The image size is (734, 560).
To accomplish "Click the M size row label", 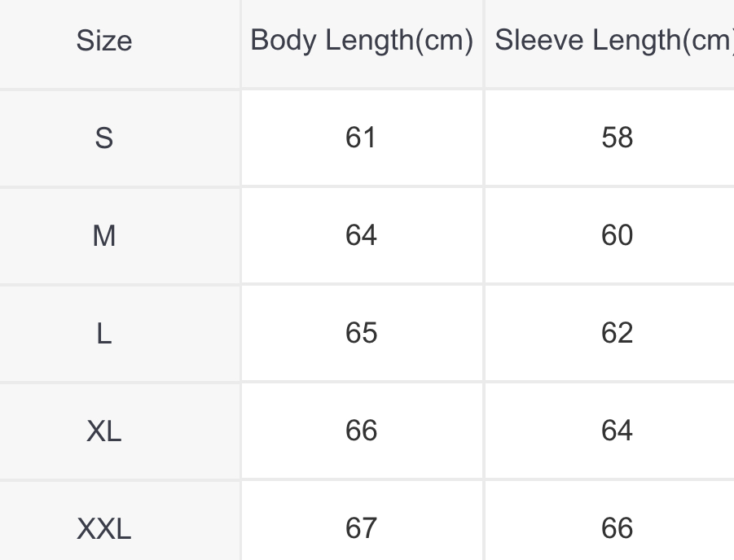I will [x=104, y=235].
